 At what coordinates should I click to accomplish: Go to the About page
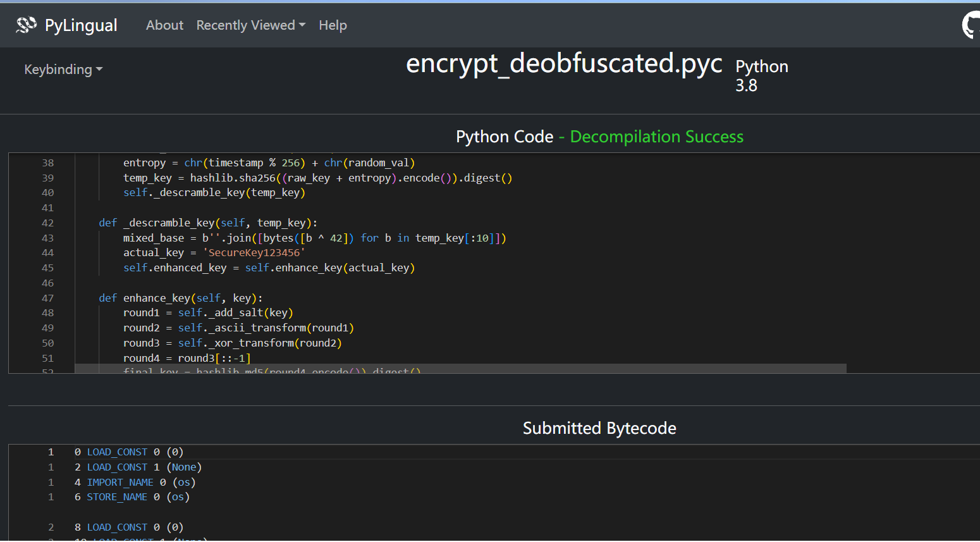[164, 25]
